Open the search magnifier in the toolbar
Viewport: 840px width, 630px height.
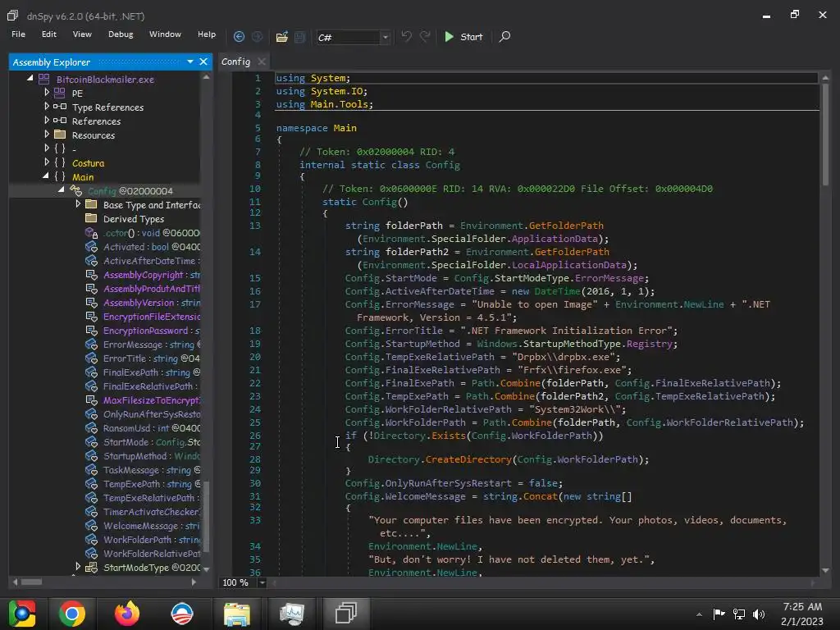click(504, 36)
